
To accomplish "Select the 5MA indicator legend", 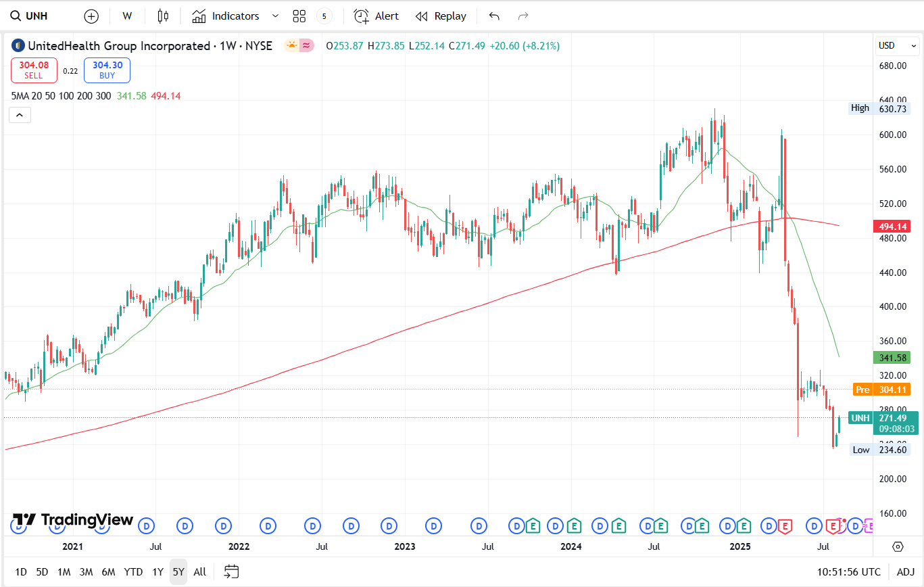I will (x=61, y=96).
